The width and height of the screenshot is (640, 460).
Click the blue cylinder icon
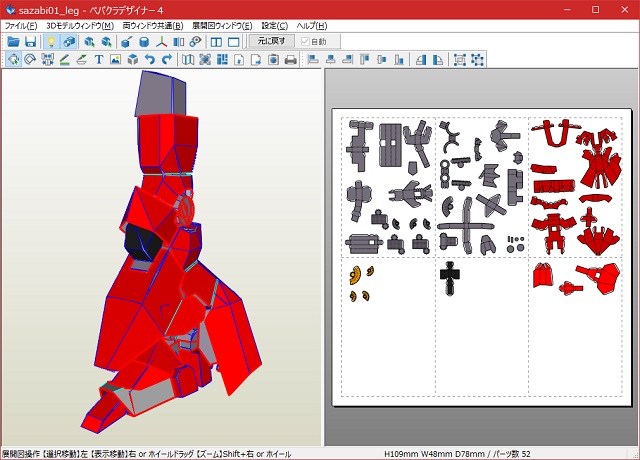tap(144, 42)
